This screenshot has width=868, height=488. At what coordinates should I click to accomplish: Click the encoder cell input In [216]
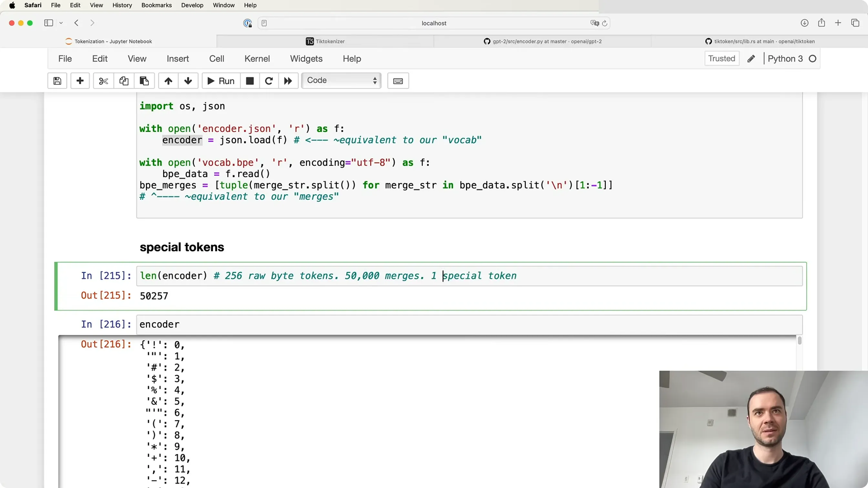[x=470, y=324]
